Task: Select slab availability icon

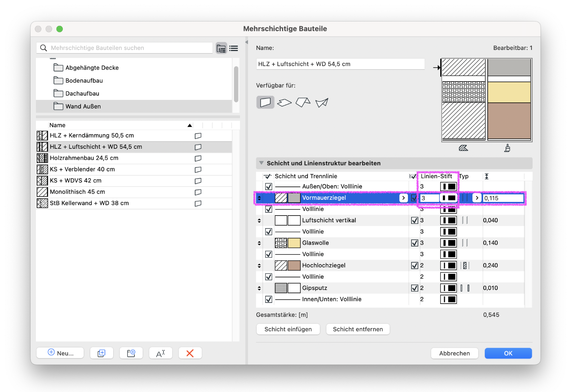Action: click(284, 103)
